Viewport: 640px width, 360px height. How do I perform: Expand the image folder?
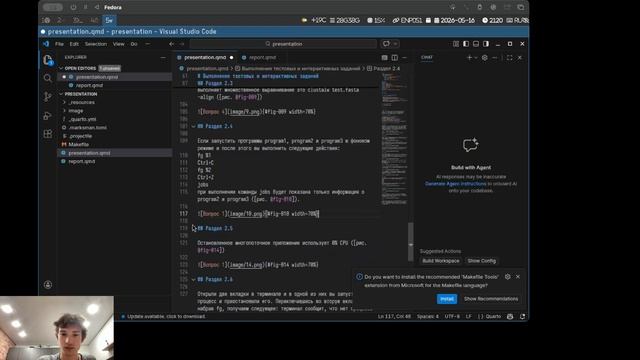click(76, 111)
